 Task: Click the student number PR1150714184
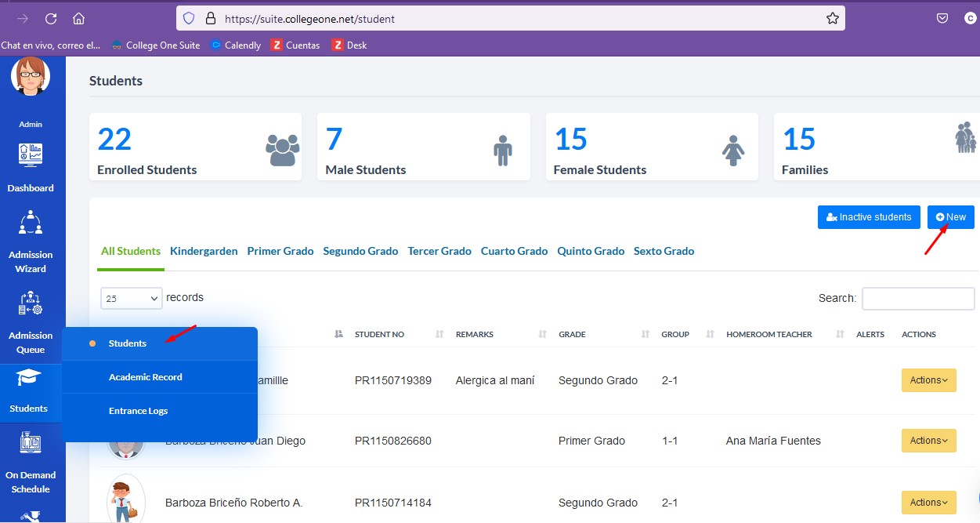point(393,503)
